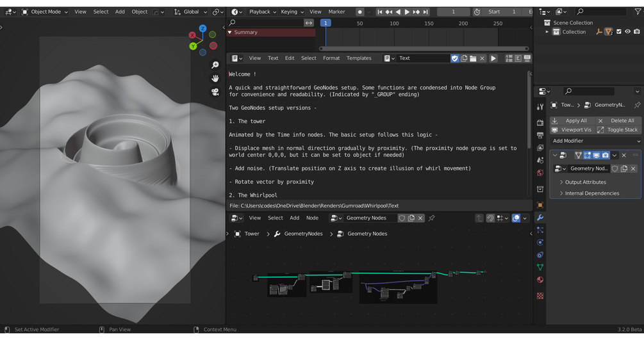
Task: Open Node menu in node editor
Action: pyautogui.click(x=312, y=218)
